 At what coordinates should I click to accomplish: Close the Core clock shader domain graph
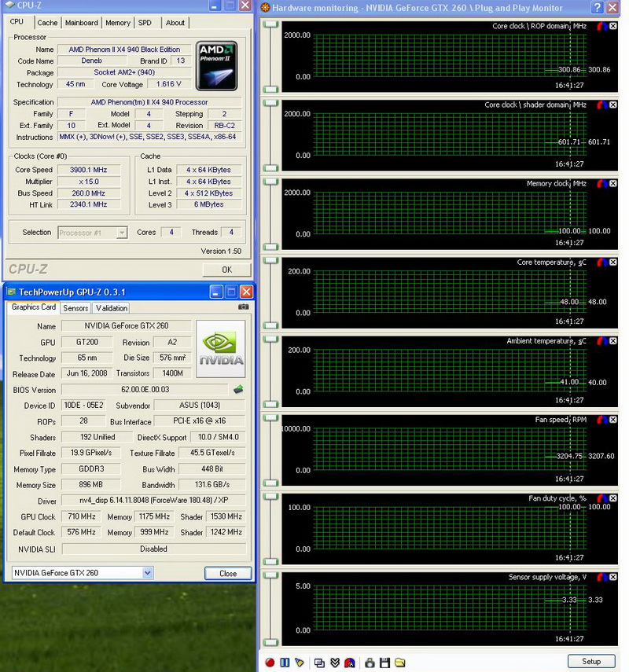(x=613, y=105)
